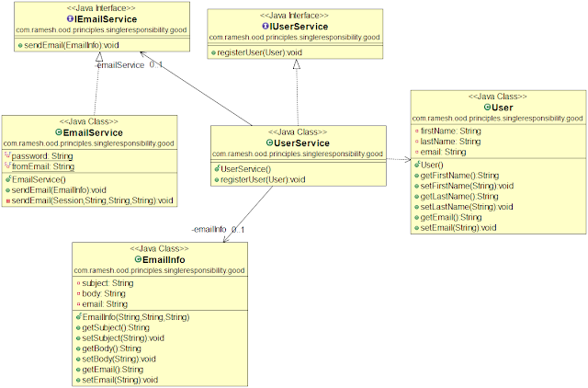Click the interface icon beside IUserService title

pos(266,26)
